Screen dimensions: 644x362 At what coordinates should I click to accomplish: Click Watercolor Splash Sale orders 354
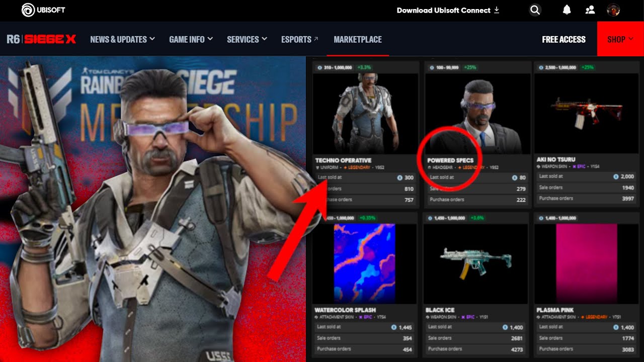408,338
